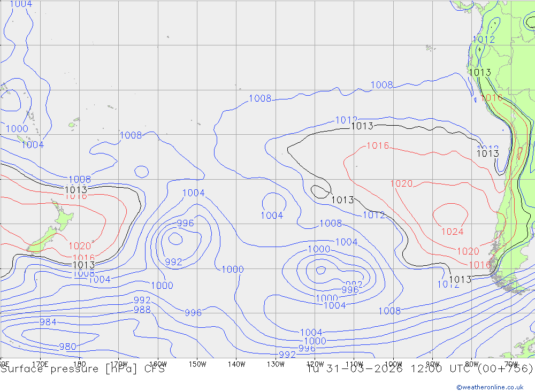Click the 160W longitude label

(x=158, y=364)
